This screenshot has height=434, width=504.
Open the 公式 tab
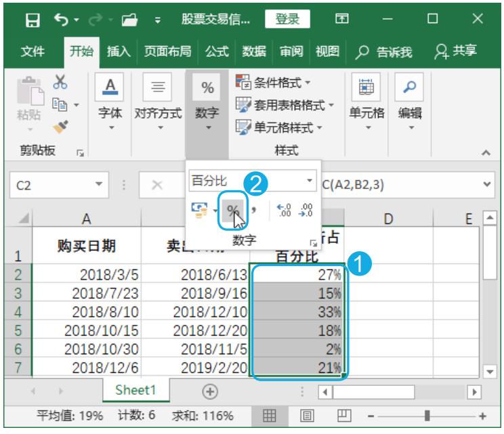(x=217, y=51)
